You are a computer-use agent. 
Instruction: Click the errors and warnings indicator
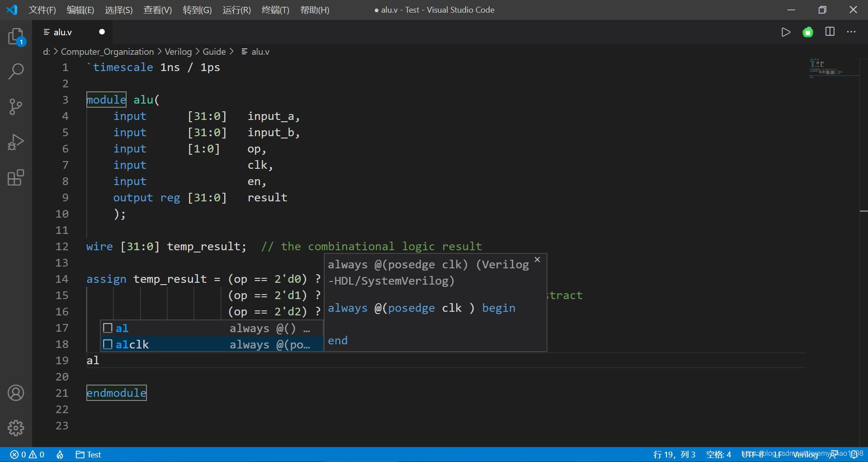[x=26, y=454]
